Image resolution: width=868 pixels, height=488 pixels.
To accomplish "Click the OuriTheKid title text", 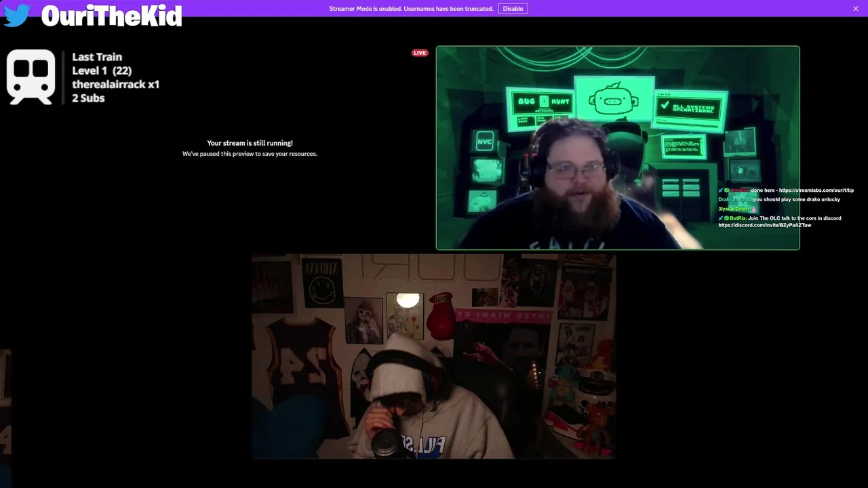I will click(x=112, y=16).
